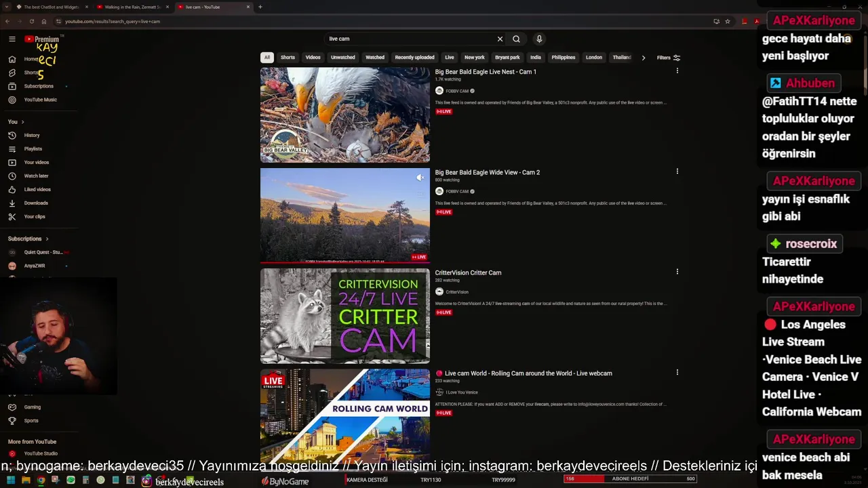Select the Videos filter chip
This screenshot has width=868, height=488.
point(313,58)
